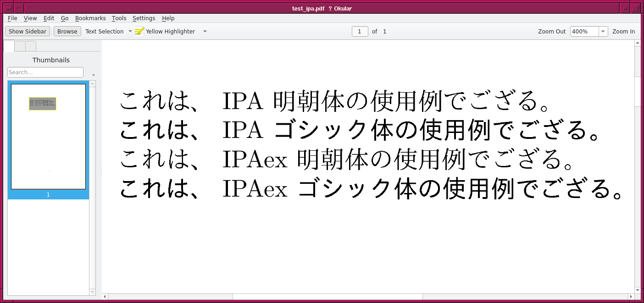The image size is (644, 303).
Task: Click the Zoom Out button
Action: click(x=552, y=31)
